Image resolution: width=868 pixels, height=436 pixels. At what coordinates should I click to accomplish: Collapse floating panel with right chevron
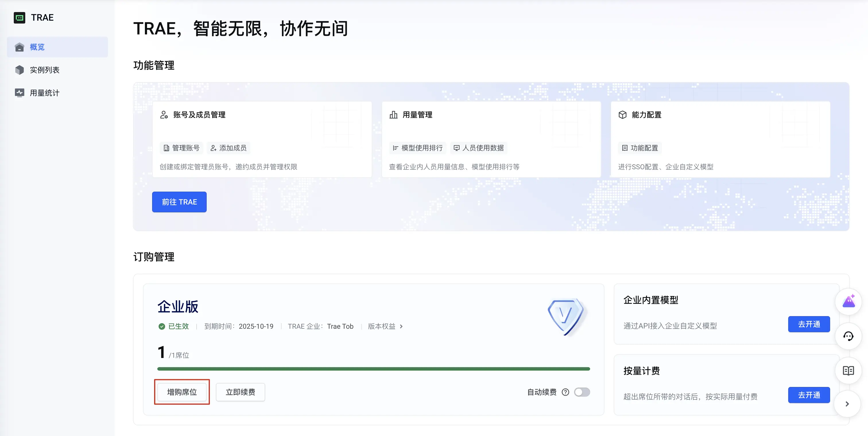pos(847,404)
